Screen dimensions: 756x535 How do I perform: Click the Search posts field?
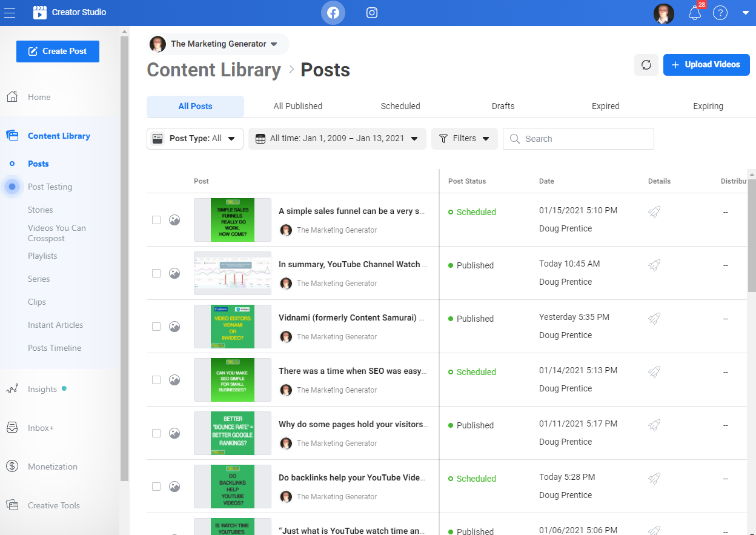point(579,139)
